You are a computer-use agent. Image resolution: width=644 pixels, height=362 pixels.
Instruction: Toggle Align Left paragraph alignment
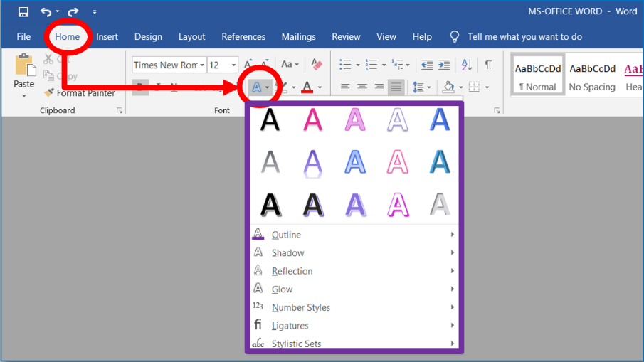(345, 87)
